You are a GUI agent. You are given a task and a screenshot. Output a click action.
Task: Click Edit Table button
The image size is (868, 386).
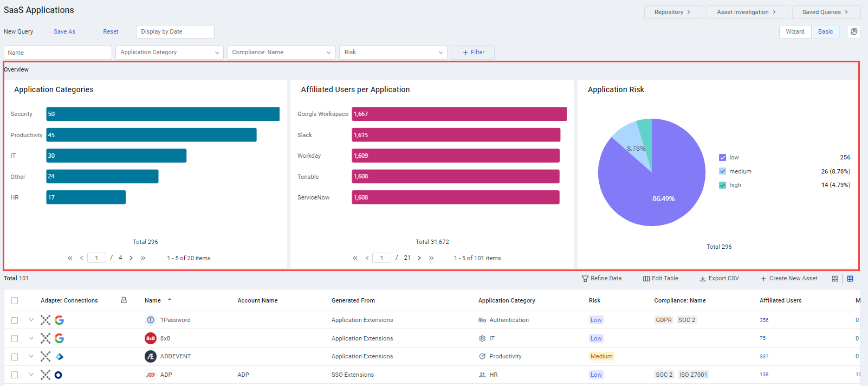pos(660,278)
